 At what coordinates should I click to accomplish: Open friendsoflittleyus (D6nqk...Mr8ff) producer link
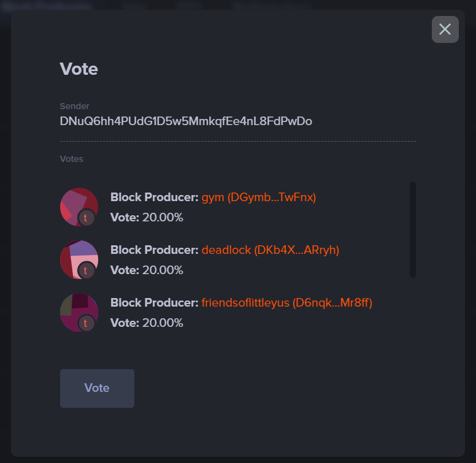pos(287,303)
